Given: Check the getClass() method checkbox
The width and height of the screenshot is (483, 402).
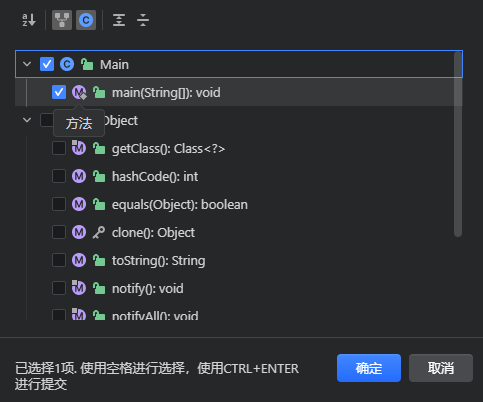Looking at the screenshot, I should 59,148.
